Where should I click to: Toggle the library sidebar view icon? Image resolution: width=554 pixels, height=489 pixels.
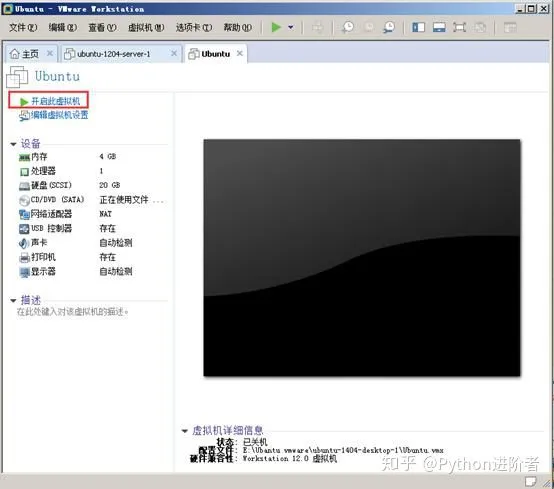point(418,27)
